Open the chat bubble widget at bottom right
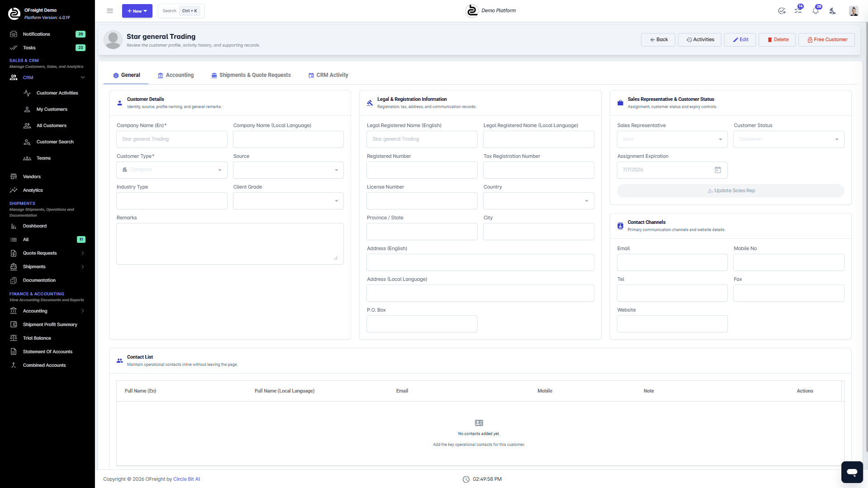Image resolution: width=868 pixels, height=488 pixels. coord(852,472)
